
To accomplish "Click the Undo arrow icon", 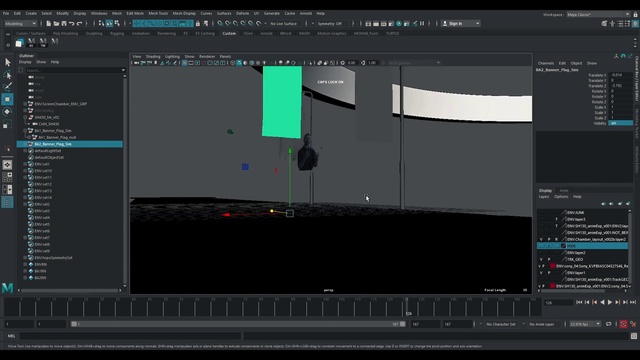I will click(71, 24).
